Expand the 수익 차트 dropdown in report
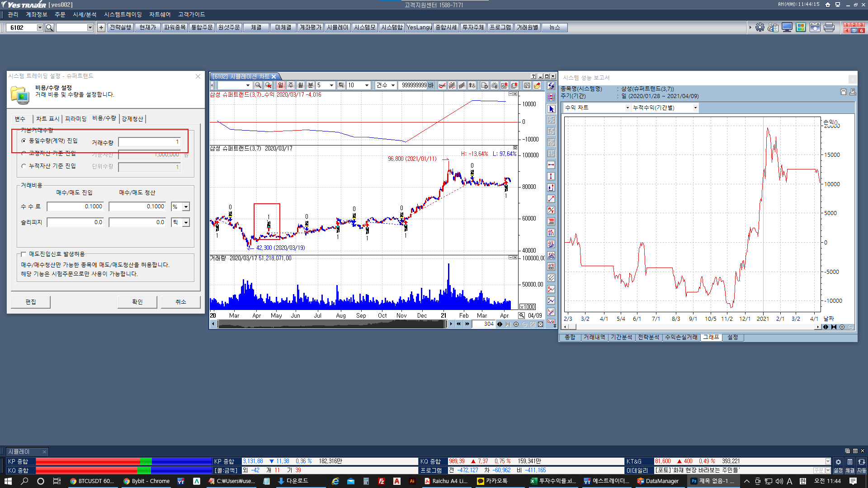The image size is (868, 488). point(627,108)
